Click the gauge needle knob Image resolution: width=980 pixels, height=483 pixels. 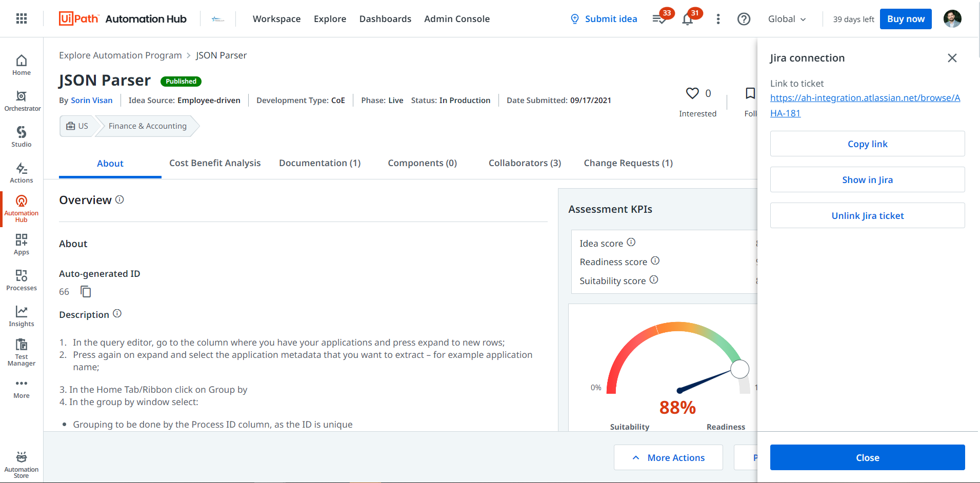[x=739, y=369]
